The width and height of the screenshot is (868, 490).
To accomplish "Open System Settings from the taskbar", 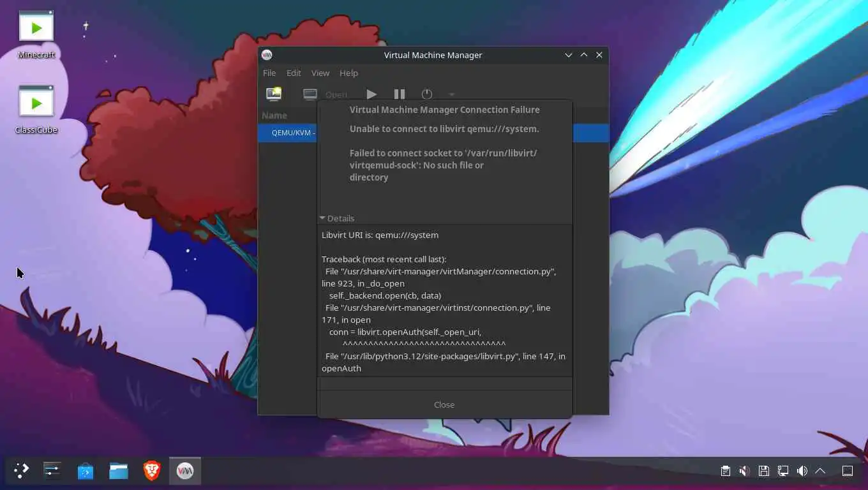I will [x=52, y=471].
